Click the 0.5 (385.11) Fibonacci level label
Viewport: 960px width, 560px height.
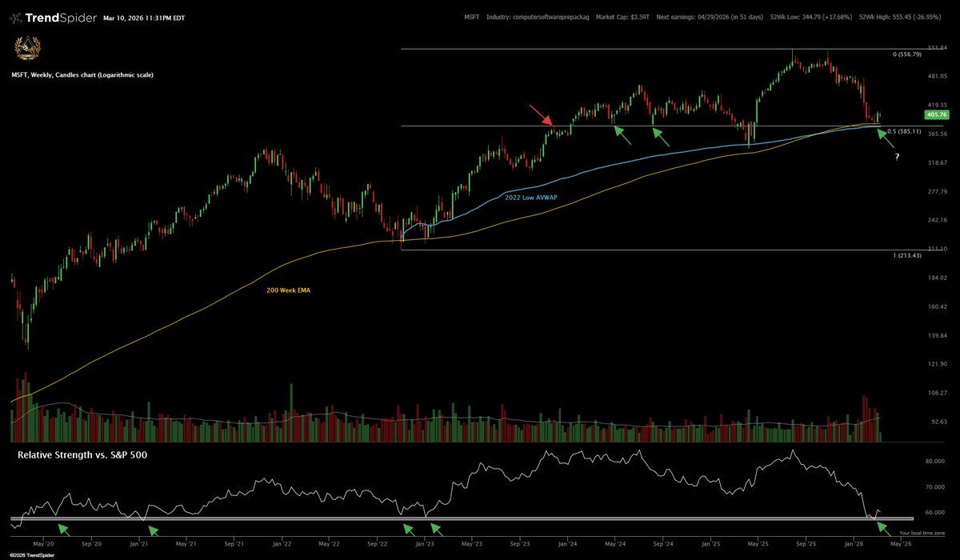click(x=905, y=131)
